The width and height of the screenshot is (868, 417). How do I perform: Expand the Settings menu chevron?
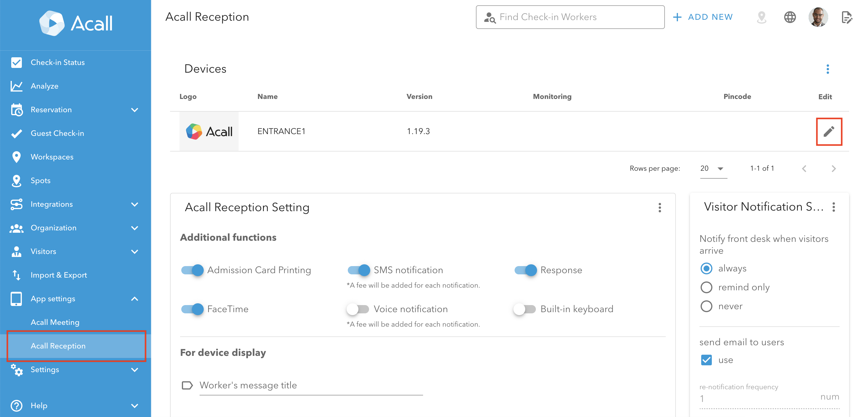pyautogui.click(x=134, y=370)
